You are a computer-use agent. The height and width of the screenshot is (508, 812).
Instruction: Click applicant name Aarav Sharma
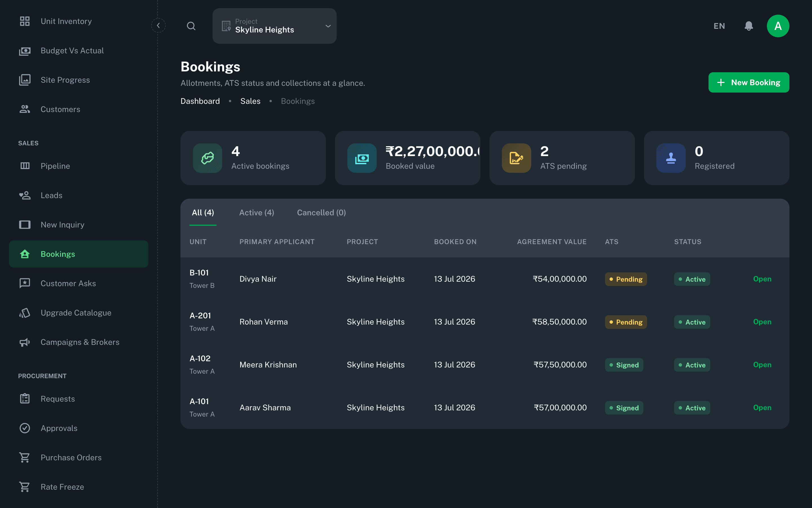(x=265, y=408)
